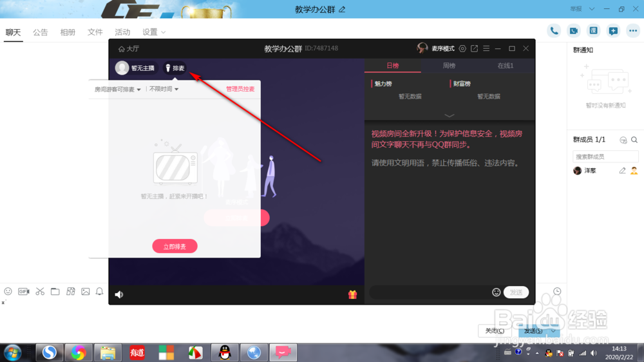Select the 周榜 tab
Image resolution: width=644 pixels, height=362 pixels.
(449, 66)
